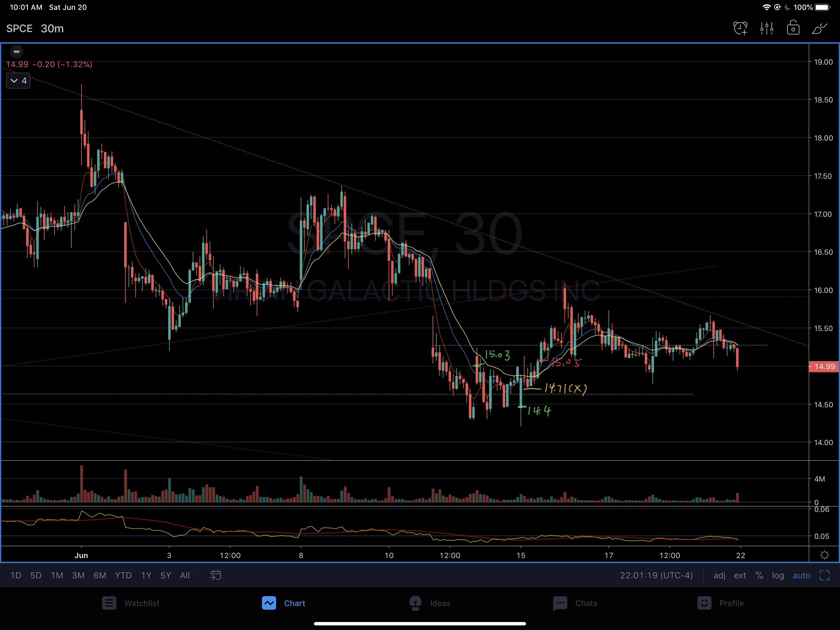This screenshot has width=840, height=630.
Task: Select the 3M time range
Action: click(78, 575)
